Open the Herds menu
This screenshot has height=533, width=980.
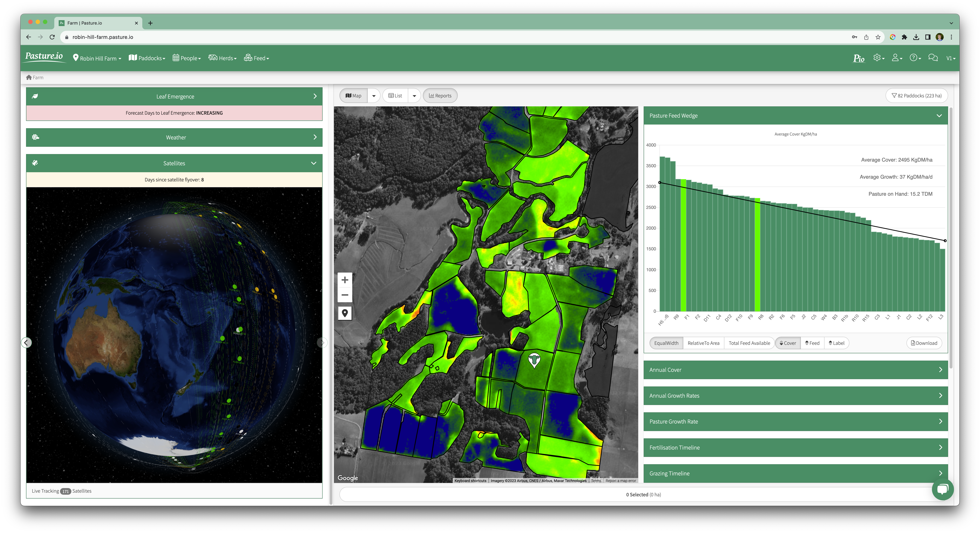tap(222, 58)
